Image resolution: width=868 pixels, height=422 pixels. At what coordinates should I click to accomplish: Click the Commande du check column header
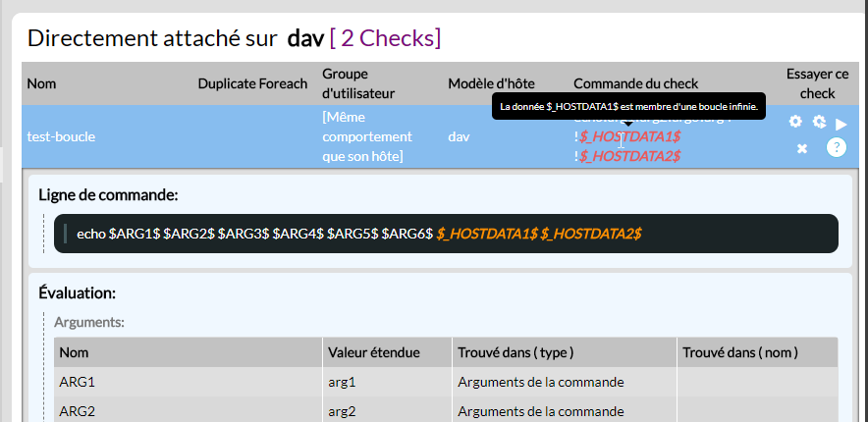tap(636, 84)
